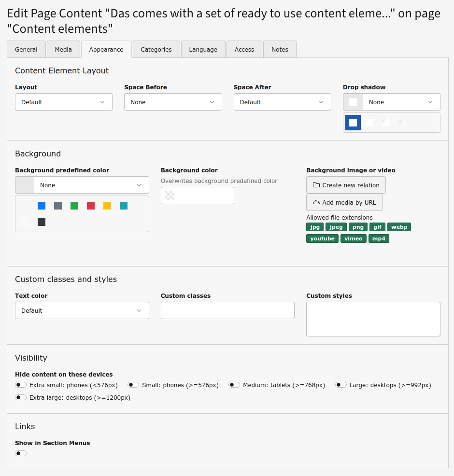Select the yellow predefined background color swatch

[x=107, y=206]
